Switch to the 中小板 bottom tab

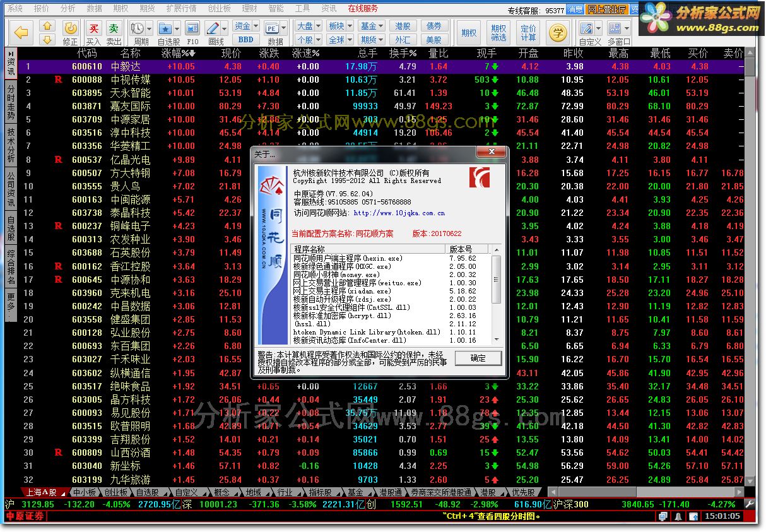pos(83,492)
